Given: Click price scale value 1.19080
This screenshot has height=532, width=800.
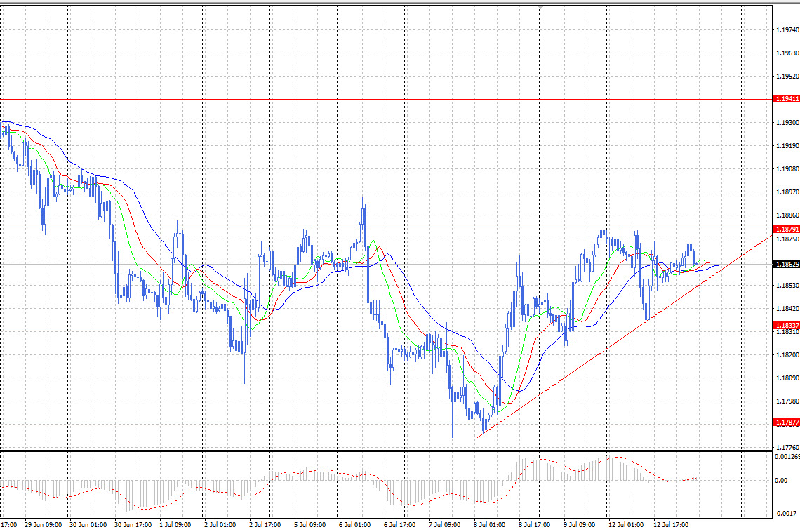Looking at the screenshot, I should [787, 169].
